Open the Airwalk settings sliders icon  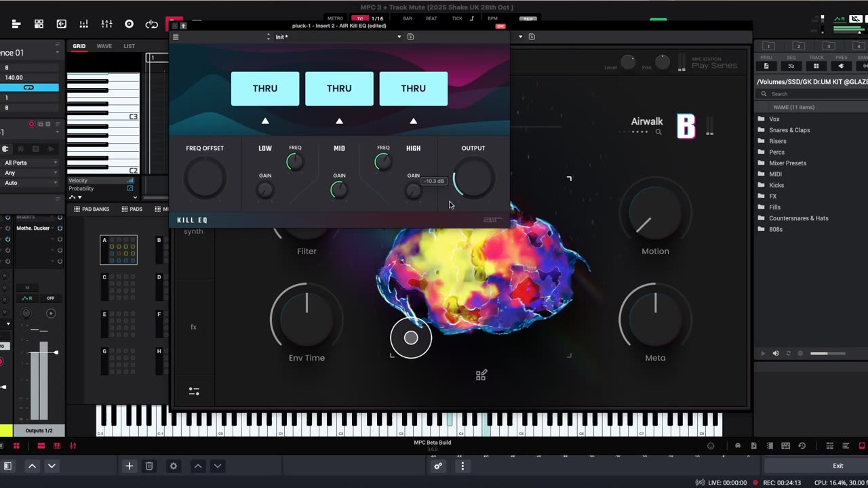194,391
